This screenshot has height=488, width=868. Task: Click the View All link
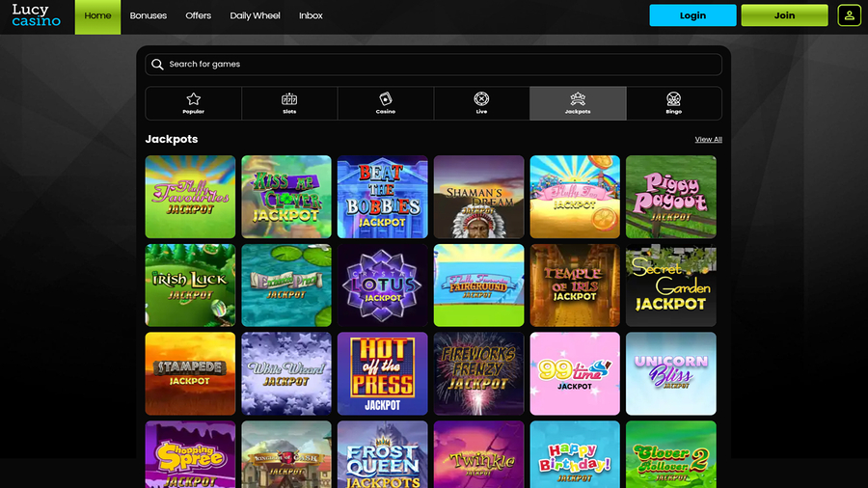coord(709,140)
